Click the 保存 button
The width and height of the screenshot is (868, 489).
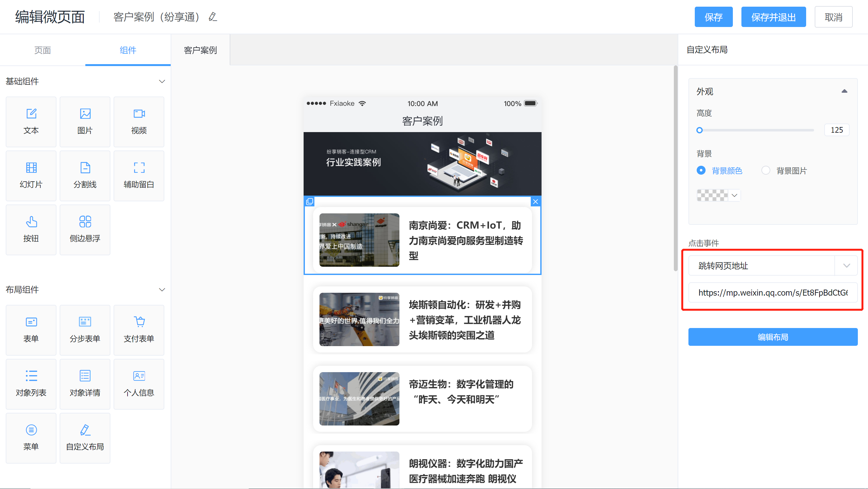(x=713, y=17)
